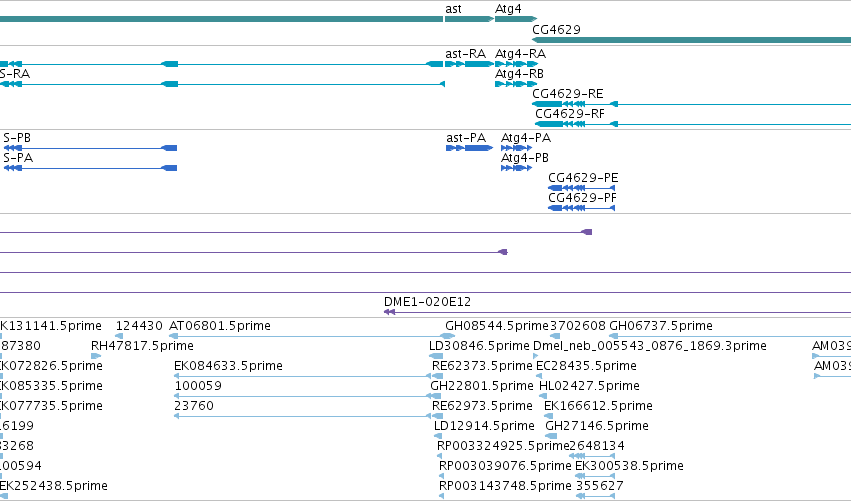Click the CG4629-RF transcript label
The width and height of the screenshot is (851, 501).
tap(570, 114)
